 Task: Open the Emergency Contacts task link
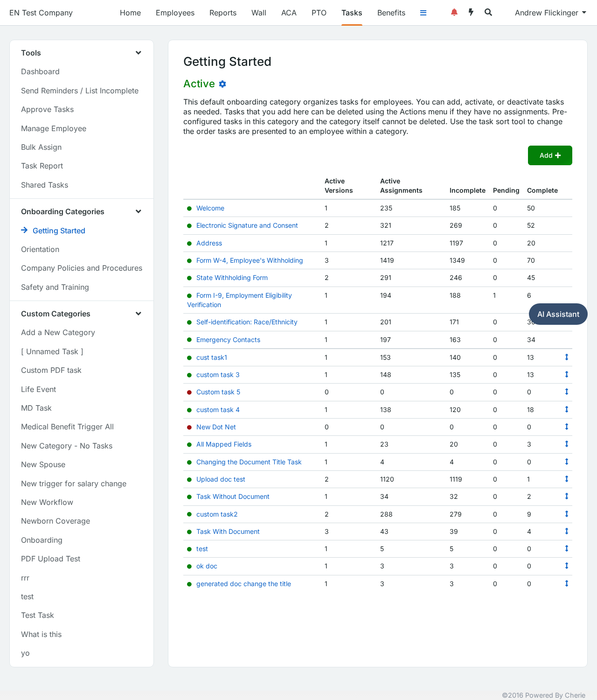228,340
